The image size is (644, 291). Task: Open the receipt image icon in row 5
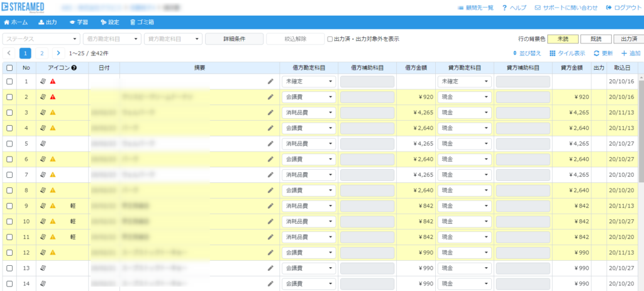point(43,144)
